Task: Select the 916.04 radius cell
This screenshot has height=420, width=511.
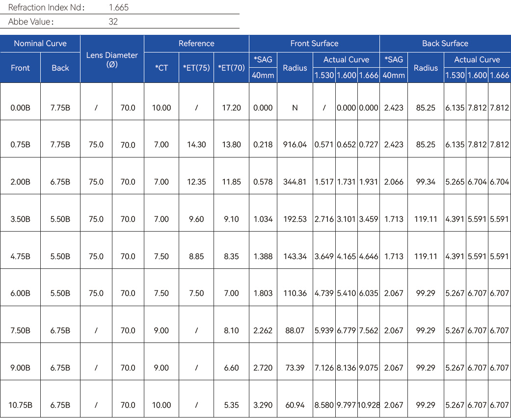Action: pyautogui.click(x=295, y=145)
